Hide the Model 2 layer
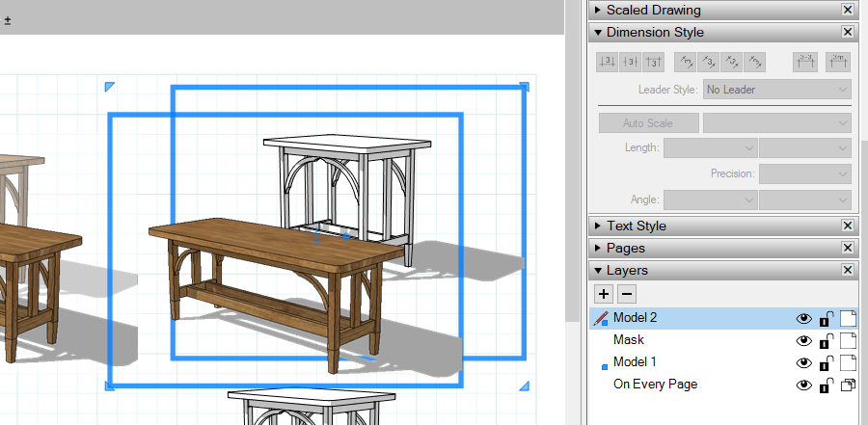 tap(803, 319)
